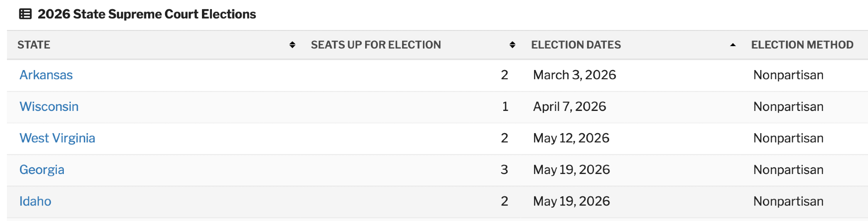Go to the West Virginia page
The width and height of the screenshot is (868, 221).
(57, 138)
